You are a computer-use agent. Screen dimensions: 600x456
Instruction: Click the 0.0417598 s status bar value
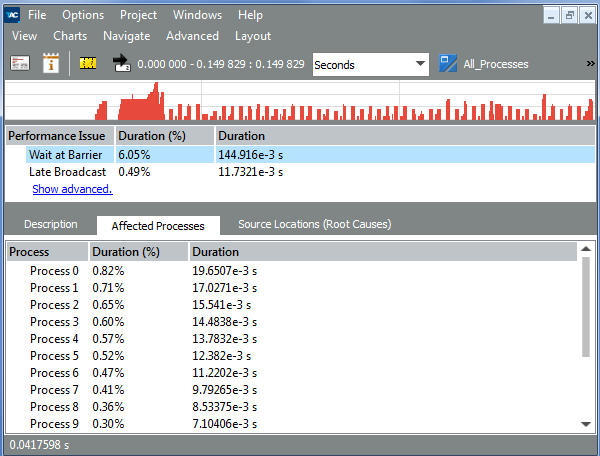click(39, 445)
